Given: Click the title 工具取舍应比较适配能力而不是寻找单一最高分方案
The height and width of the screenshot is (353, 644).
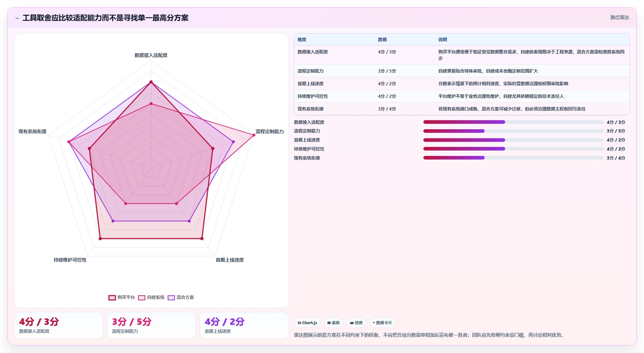Looking at the screenshot, I should pos(105,18).
